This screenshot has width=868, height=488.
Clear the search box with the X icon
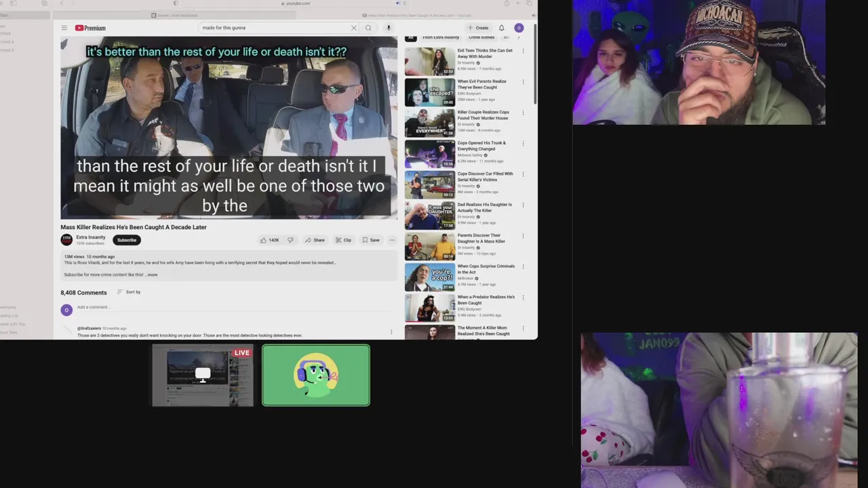[x=353, y=28]
